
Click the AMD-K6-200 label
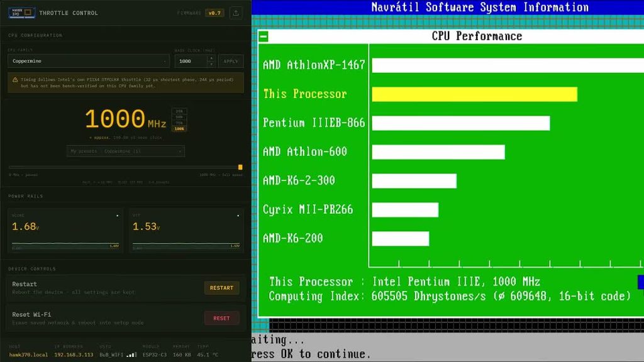(292, 238)
